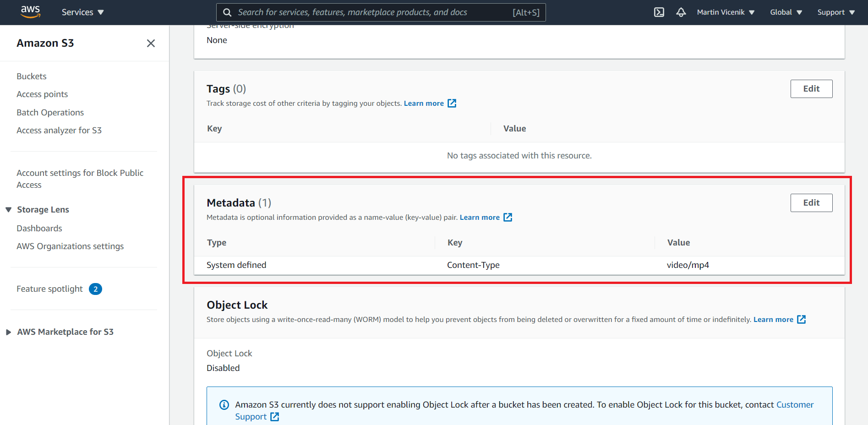Click No tags associated with this resource text
Image resolution: width=868 pixels, height=425 pixels.
(519, 156)
